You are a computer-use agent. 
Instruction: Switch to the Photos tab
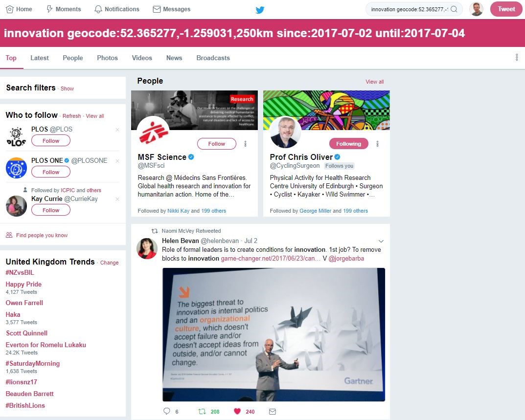tap(108, 58)
